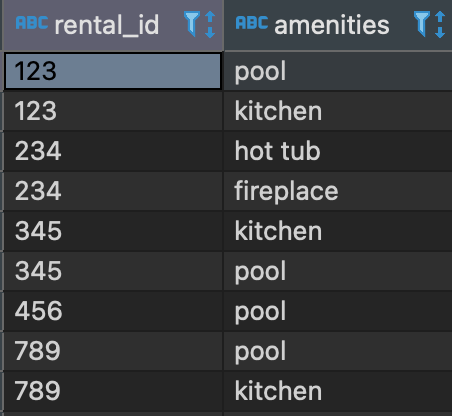Select the 345 cell next to kitchen
The image size is (452, 416).
point(113,231)
